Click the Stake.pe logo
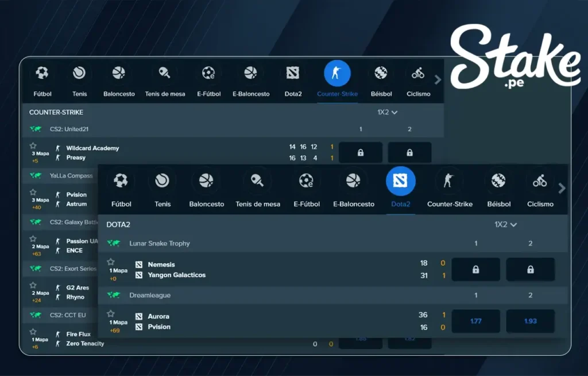The height and width of the screenshot is (376, 588). 514,55
